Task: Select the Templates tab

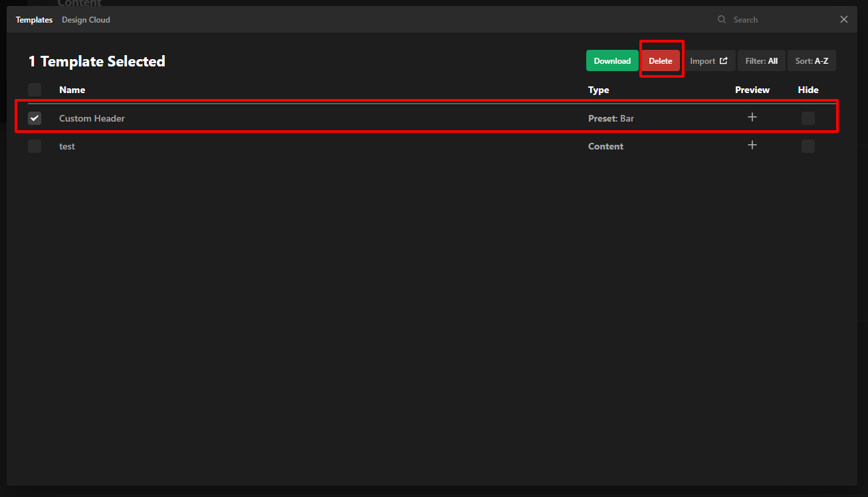Action: [34, 20]
